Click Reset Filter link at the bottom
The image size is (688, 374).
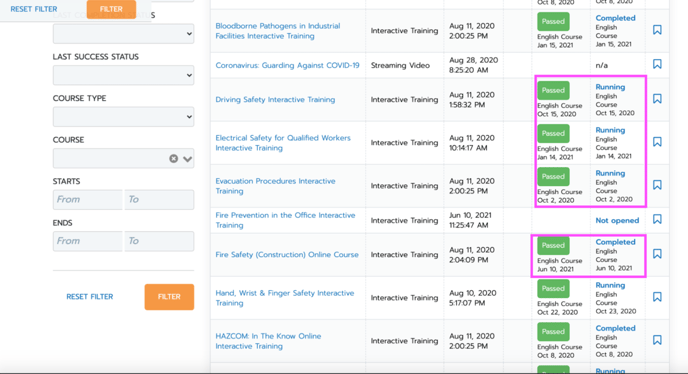click(x=90, y=297)
